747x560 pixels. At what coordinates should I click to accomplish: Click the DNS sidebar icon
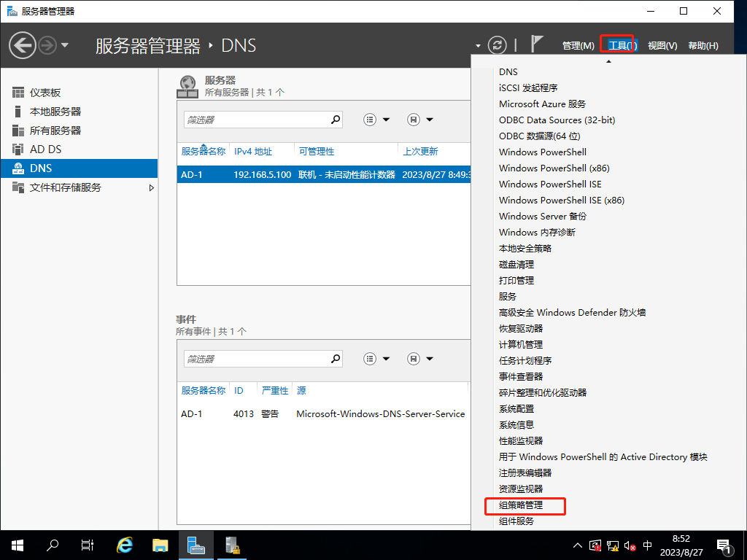[x=18, y=168]
